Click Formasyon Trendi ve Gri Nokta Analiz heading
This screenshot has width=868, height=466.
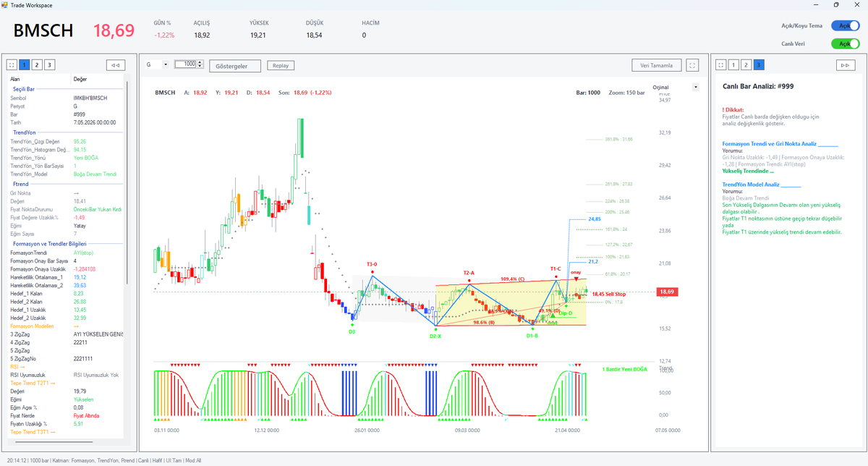(770, 144)
